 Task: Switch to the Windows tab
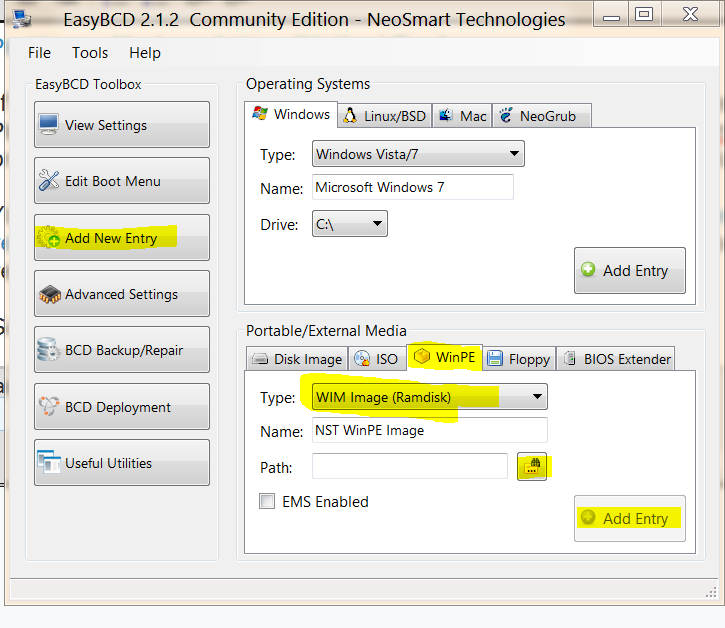[291, 114]
